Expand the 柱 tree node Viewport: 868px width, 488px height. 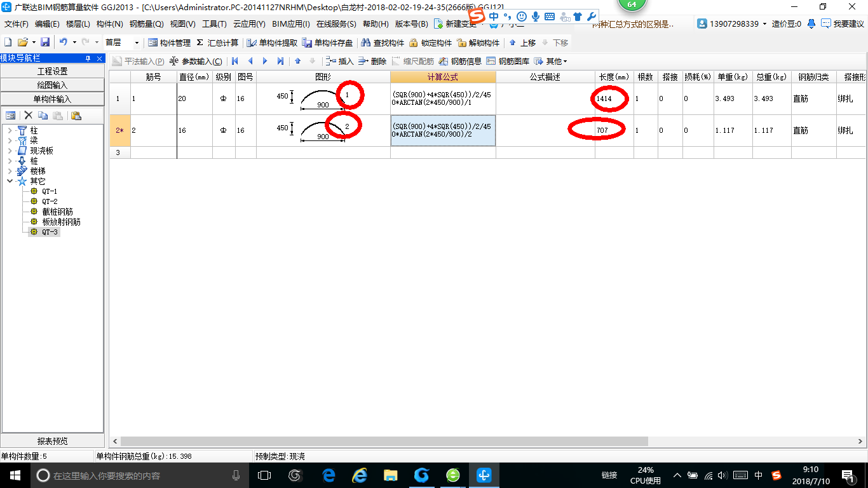click(x=10, y=131)
